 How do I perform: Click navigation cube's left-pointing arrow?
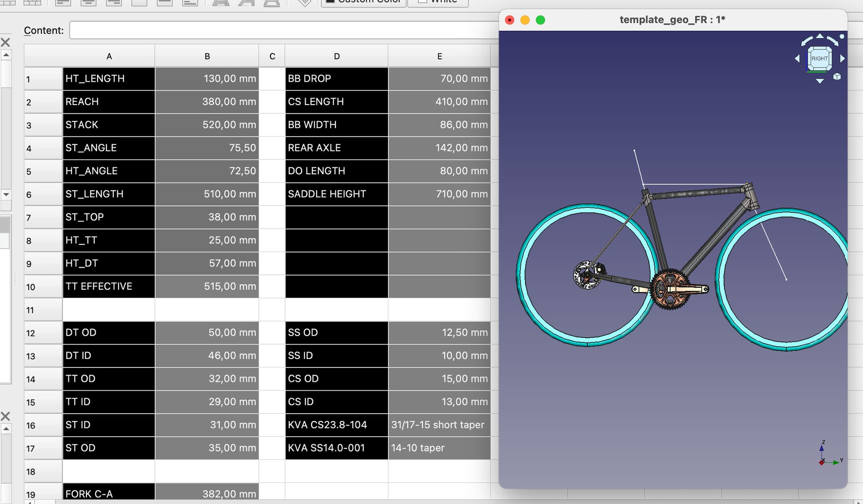797,58
